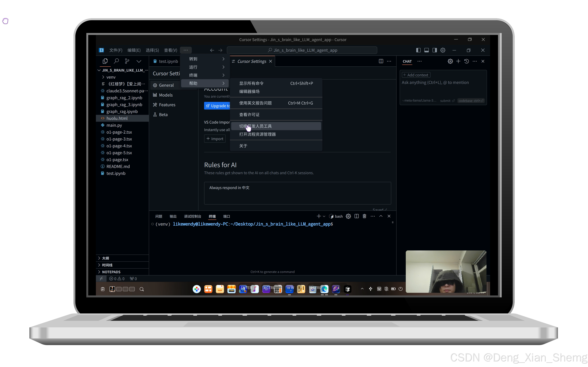Switch to the 输出 panel tab
This screenshot has height=367, width=588.
173,216
